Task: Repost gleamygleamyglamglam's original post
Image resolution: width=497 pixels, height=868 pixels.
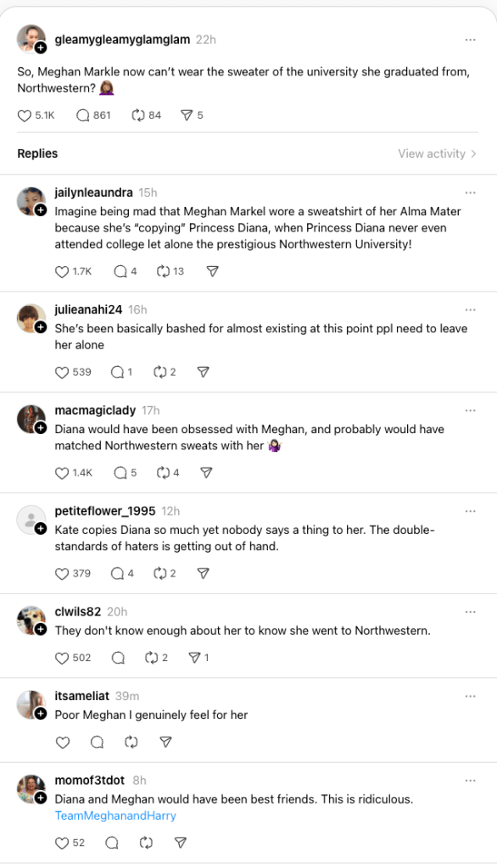Action: [x=140, y=115]
